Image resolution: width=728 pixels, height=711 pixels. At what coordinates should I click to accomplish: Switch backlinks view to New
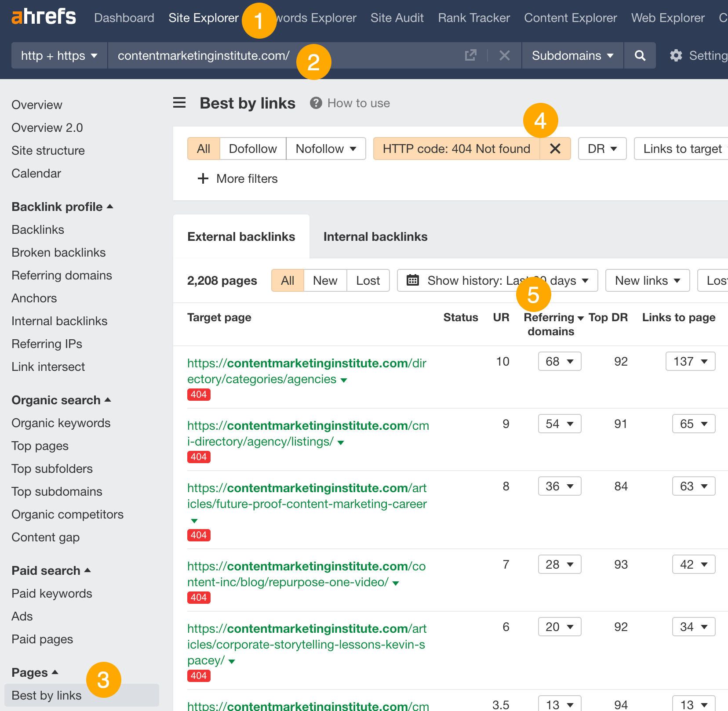tap(325, 280)
